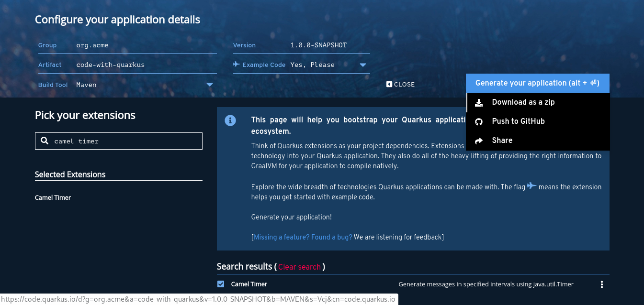Select Download as a zip

click(x=538, y=102)
